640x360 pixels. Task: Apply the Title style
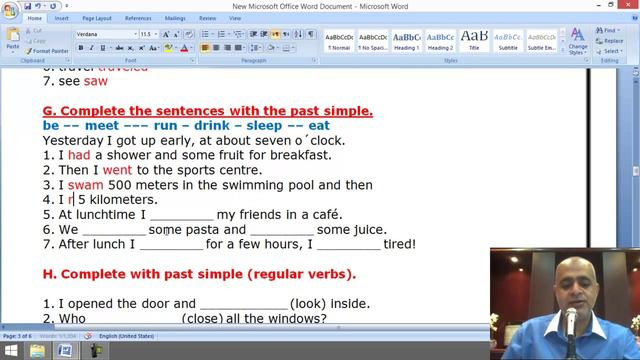474,41
